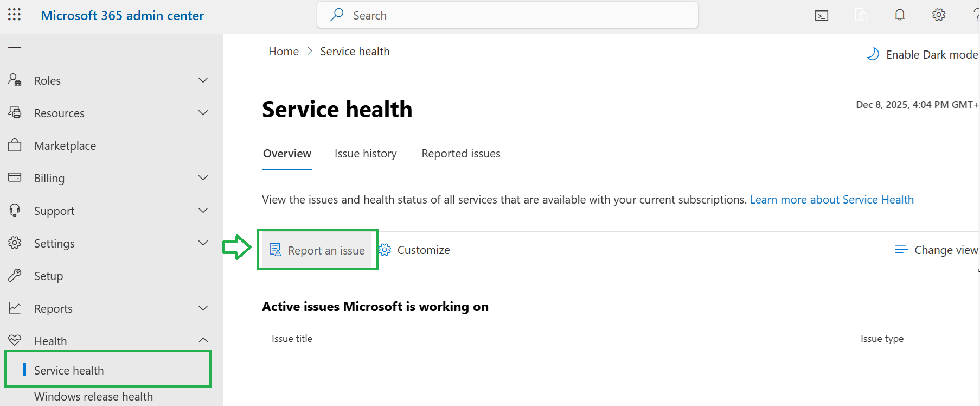Click the Customize gear icon
Image resolution: width=980 pixels, height=406 pixels.
[385, 250]
